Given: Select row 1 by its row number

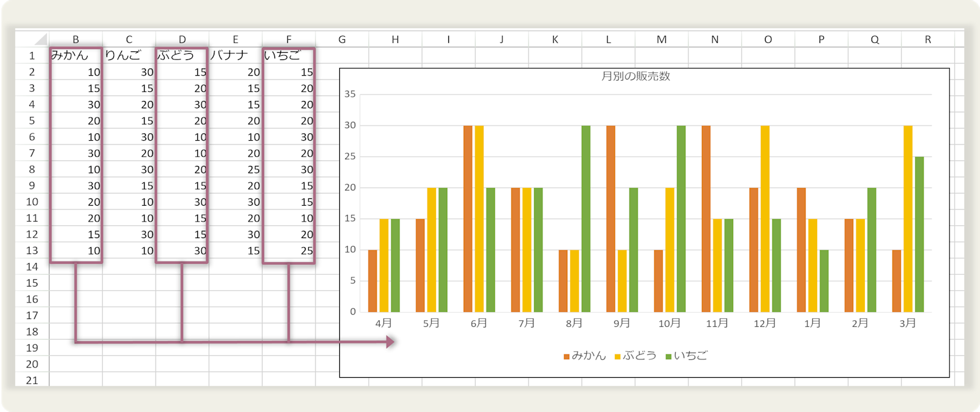Looking at the screenshot, I should coord(32,55).
